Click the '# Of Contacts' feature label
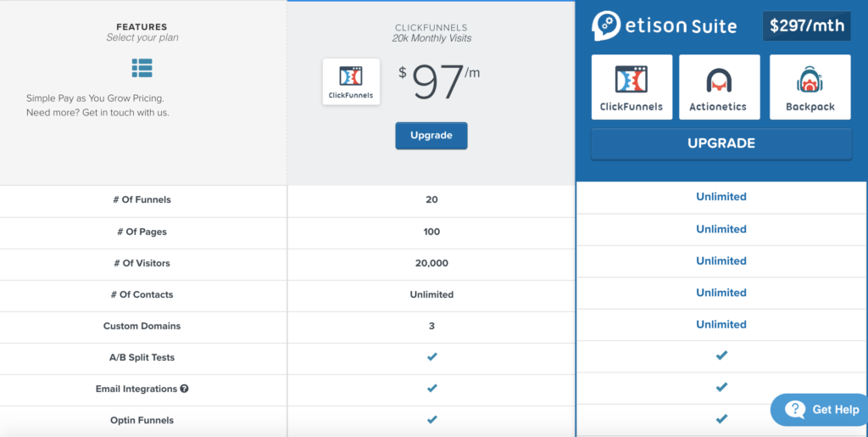 pos(142,294)
